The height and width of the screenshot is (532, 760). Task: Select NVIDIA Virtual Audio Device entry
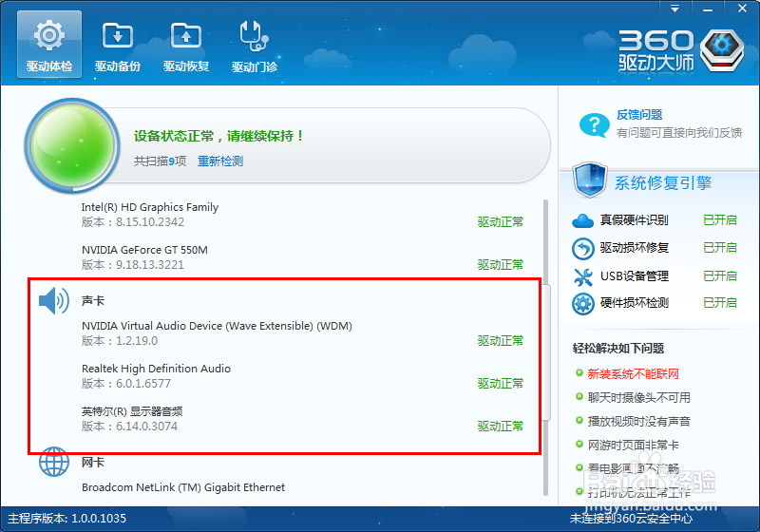(x=217, y=326)
